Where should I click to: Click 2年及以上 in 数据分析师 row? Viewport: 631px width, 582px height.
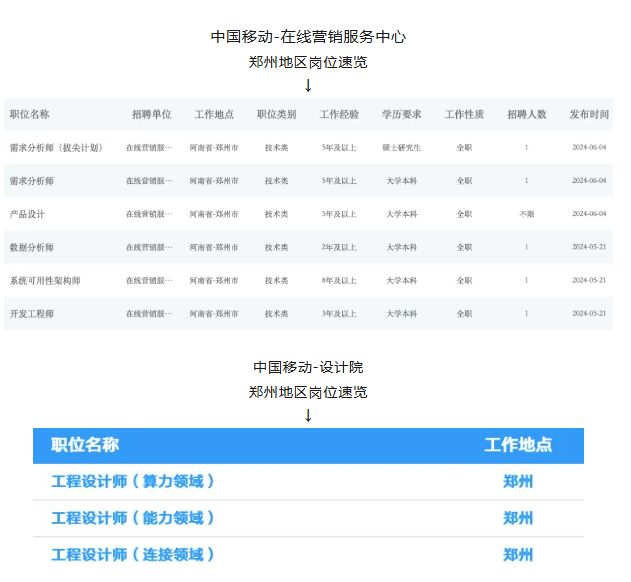(339, 247)
